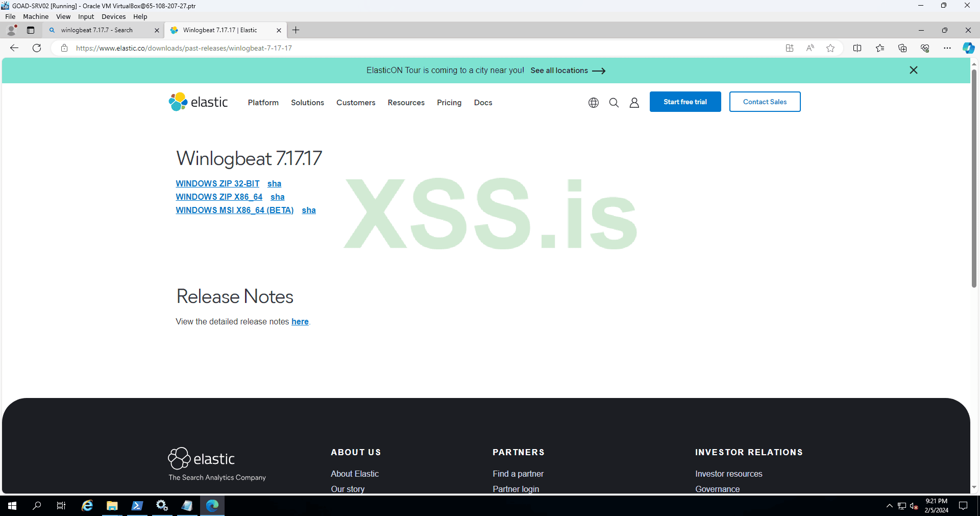
Task: Open the Elastic account login icon
Action: tap(634, 103)
